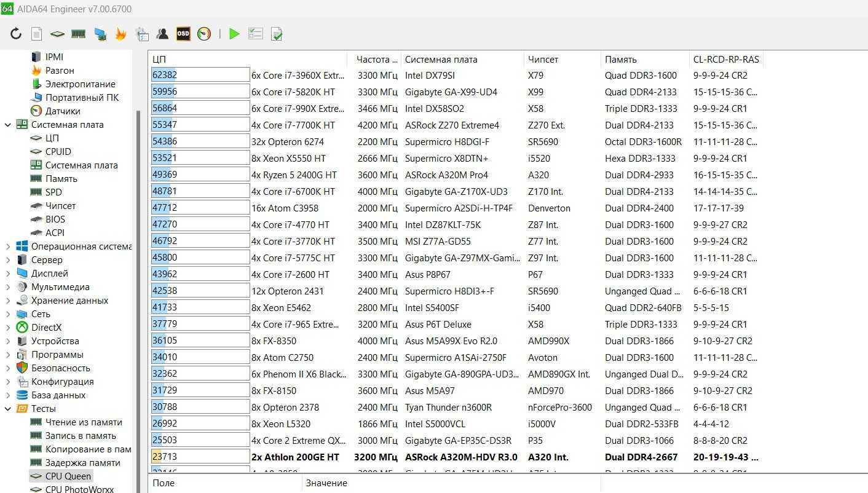Collapse the Тесты category

pyautogui.click(x=7, y=408)
